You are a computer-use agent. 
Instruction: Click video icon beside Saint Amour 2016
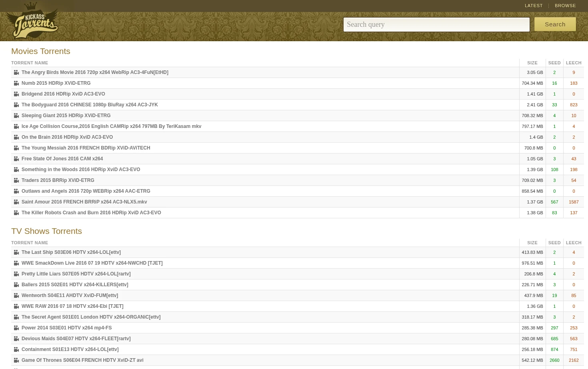tap(16, 202)
